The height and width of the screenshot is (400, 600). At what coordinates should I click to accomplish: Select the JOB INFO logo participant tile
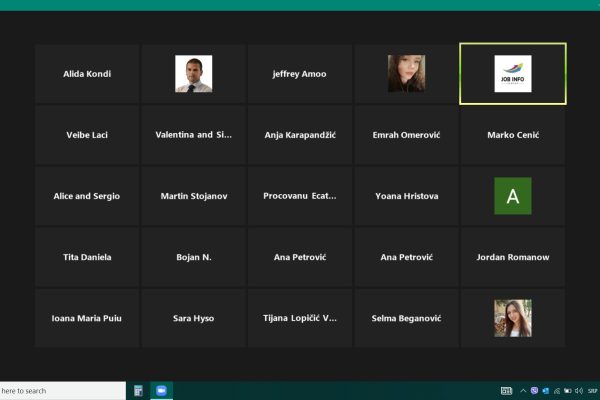(x=513, y=73)
